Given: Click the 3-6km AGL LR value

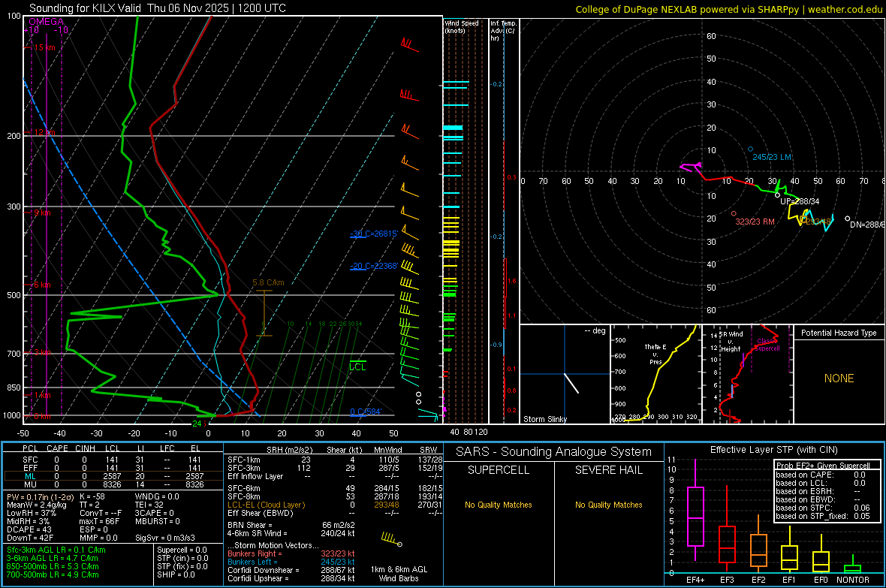Looking at the screenshot, I should point(53,559).
